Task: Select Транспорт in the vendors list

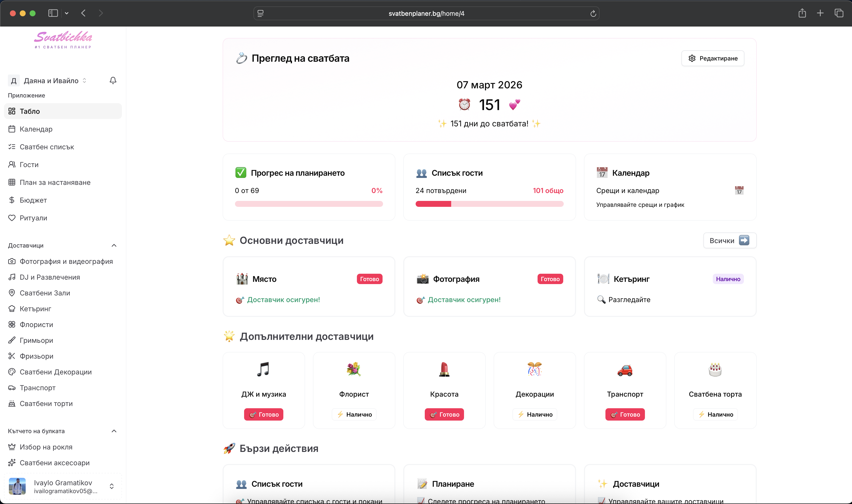Action: pos(37,387)
